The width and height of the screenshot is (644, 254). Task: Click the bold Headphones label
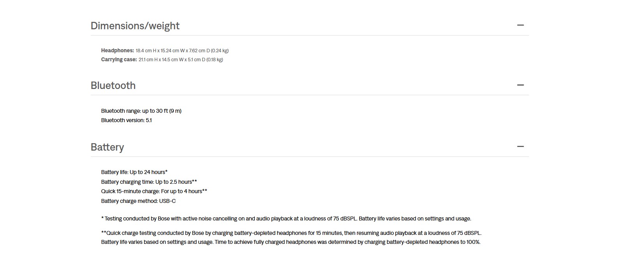tap(117, 51)
